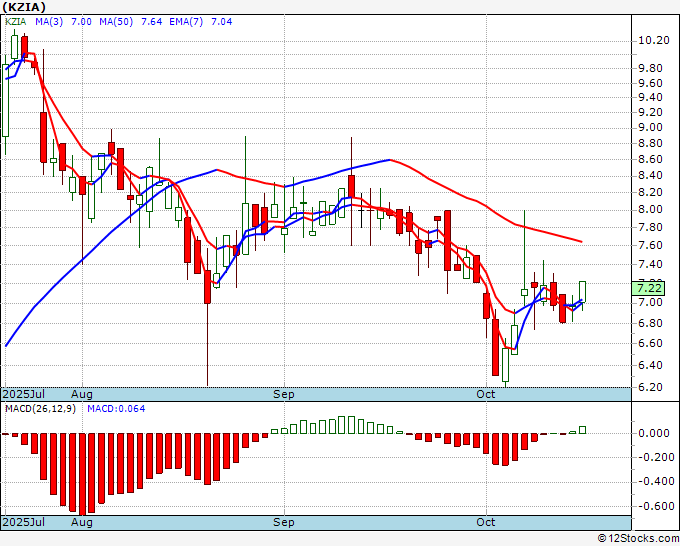Click 2025Jul on the price chart timeline
This screenshot has width=680, height=546.
click(x=23, y=394)
